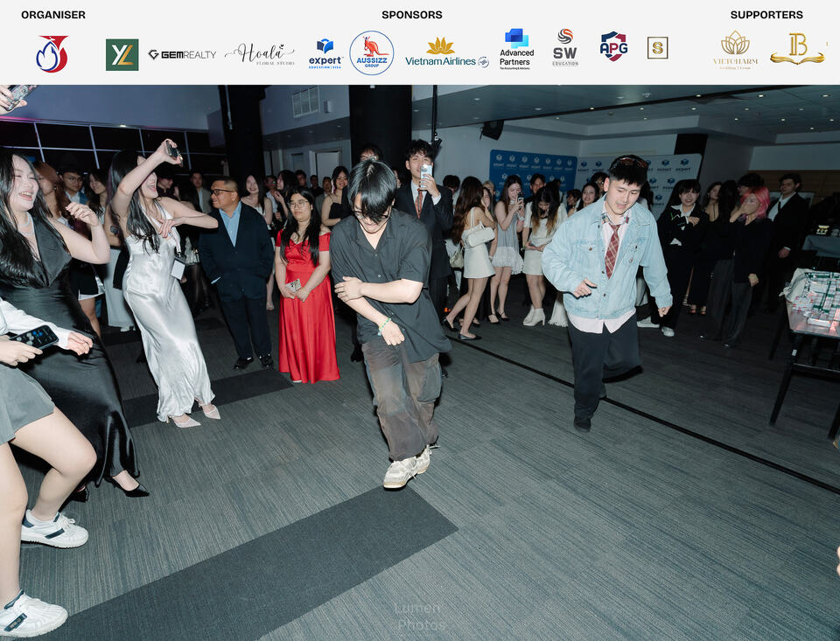840x641 pixels.
Task: Select the Vietnam Airlines lotus logo
Action: 447,52
